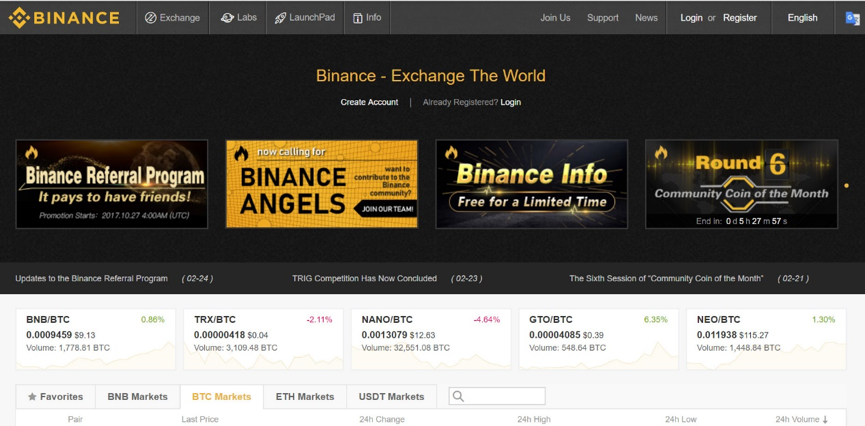Image resolution: width=865 pixels, height=426 pixels.
Task: Click the Round 6 countdown timer text
Action: [741, 221]
